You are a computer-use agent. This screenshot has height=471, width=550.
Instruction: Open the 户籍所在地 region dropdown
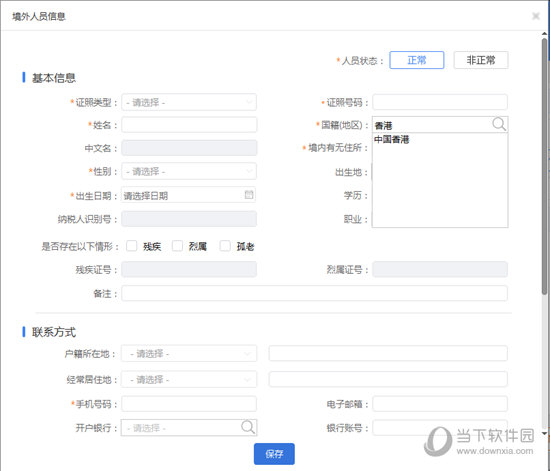tap(189, 354)
